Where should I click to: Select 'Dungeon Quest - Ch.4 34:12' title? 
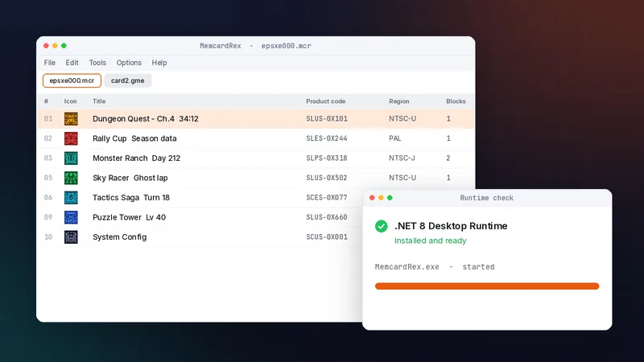[146, 119]
